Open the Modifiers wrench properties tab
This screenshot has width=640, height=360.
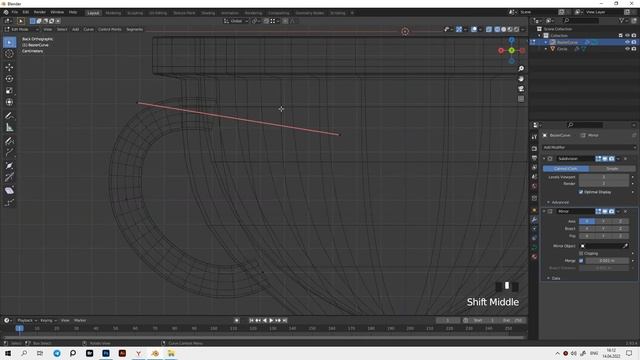[534, 220]
